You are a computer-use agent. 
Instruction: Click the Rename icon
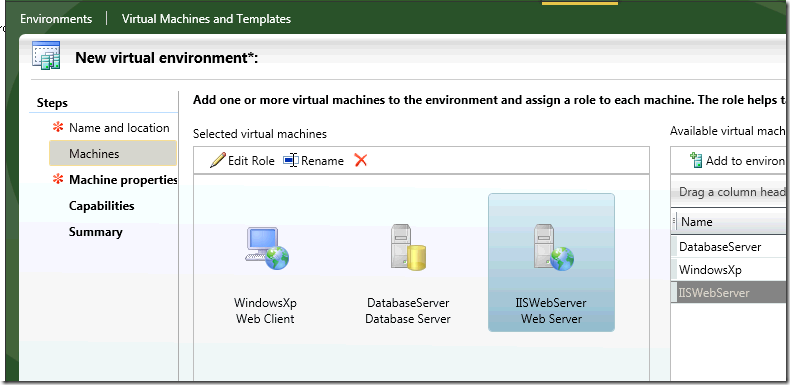[x=291, y=160]
